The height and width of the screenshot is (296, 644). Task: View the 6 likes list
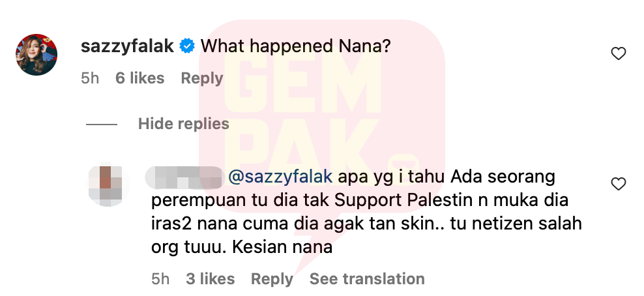(x=139, y=78)
